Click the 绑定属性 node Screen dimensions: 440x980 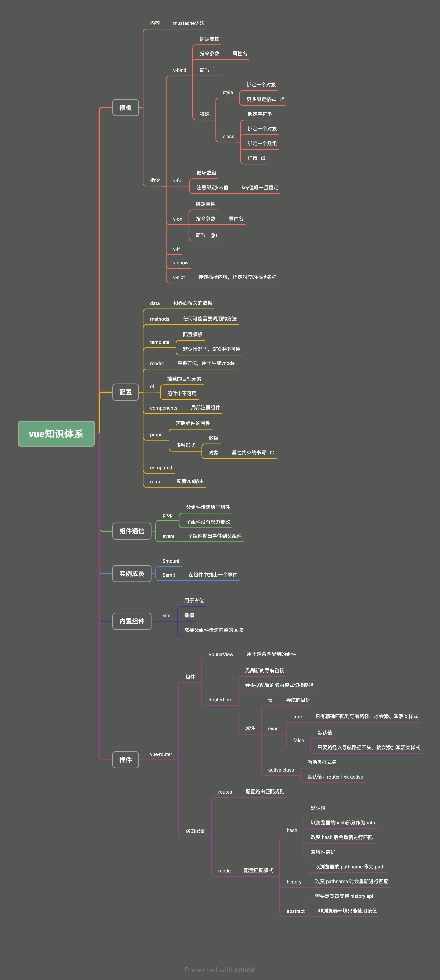tap(210, 39)
